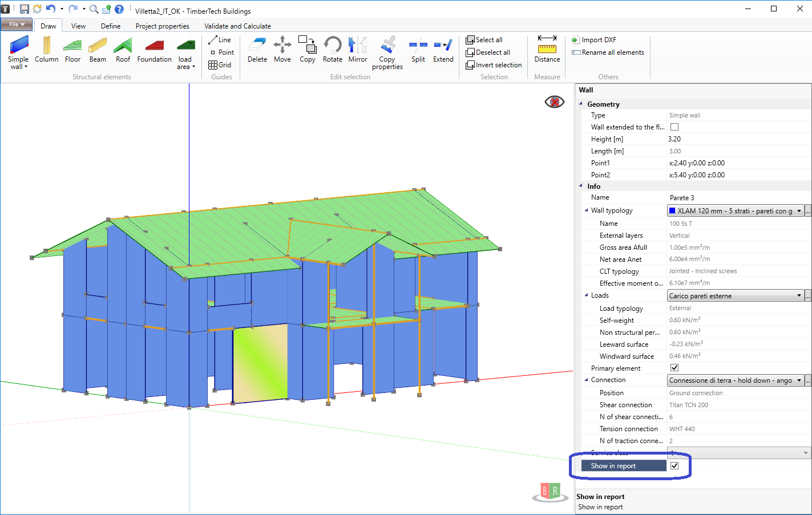Select the Beam tool
This screenshot has height=515, width=812.
pos(98,50)
